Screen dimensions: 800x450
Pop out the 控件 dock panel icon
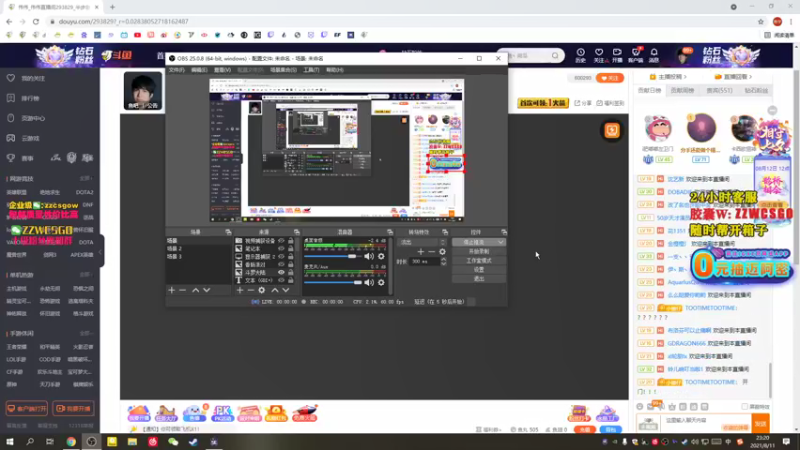tap(504, 232)
